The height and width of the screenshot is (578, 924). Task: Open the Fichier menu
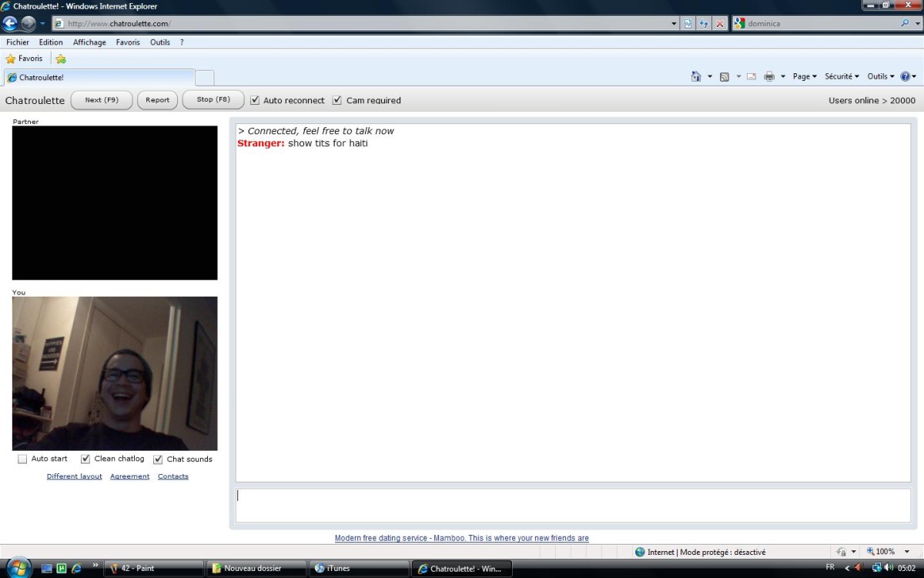tap(18, 42)
